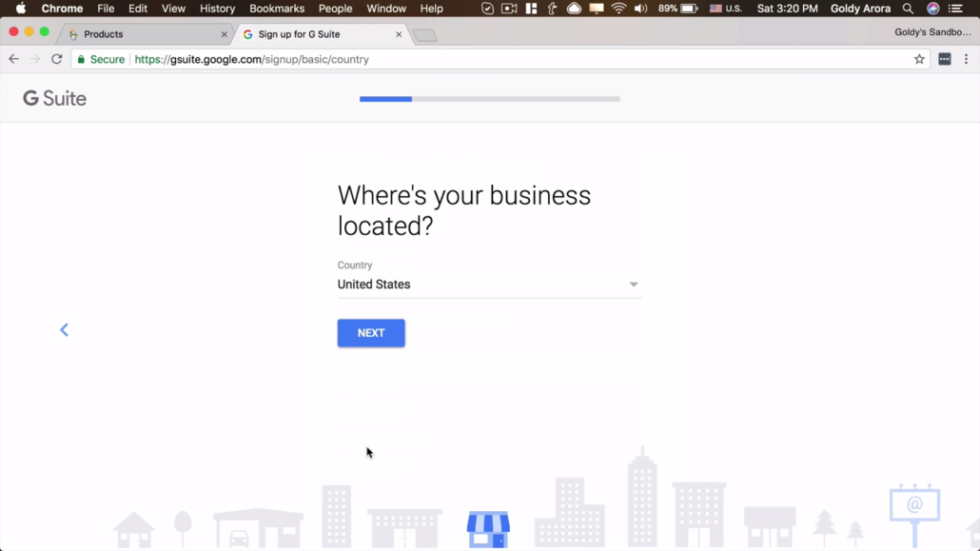Viewport: 980px width, 551px height.
Task: Open Chrome's three-dot menu
Action: [x=967, y=59]
